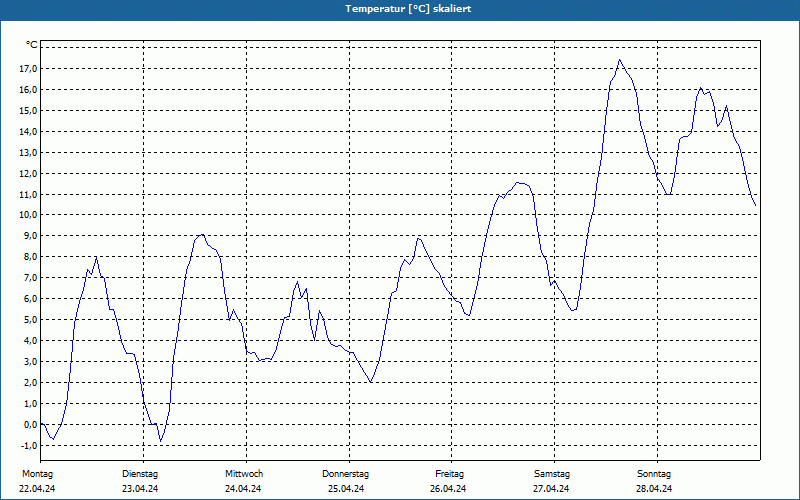Image resolution: width=800 pixels, height=500 pixels.
Task: Click the "°C" axis unit label
Action: 32,45
